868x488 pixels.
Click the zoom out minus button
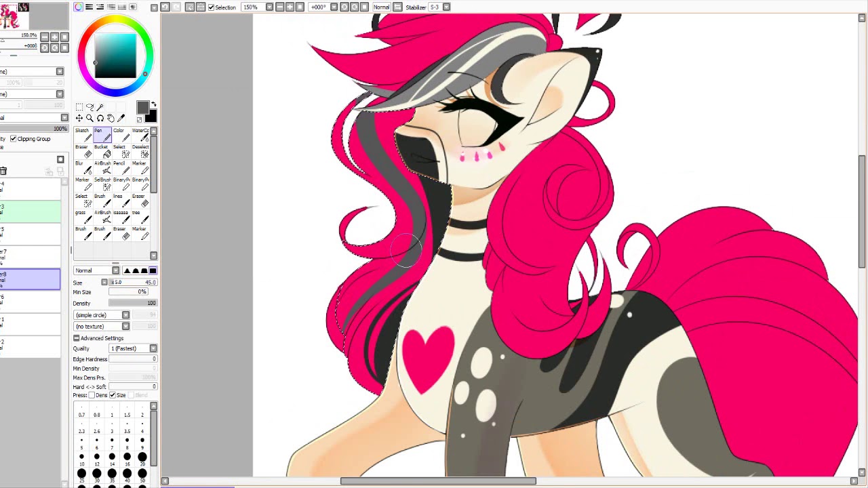coord(280,7)
